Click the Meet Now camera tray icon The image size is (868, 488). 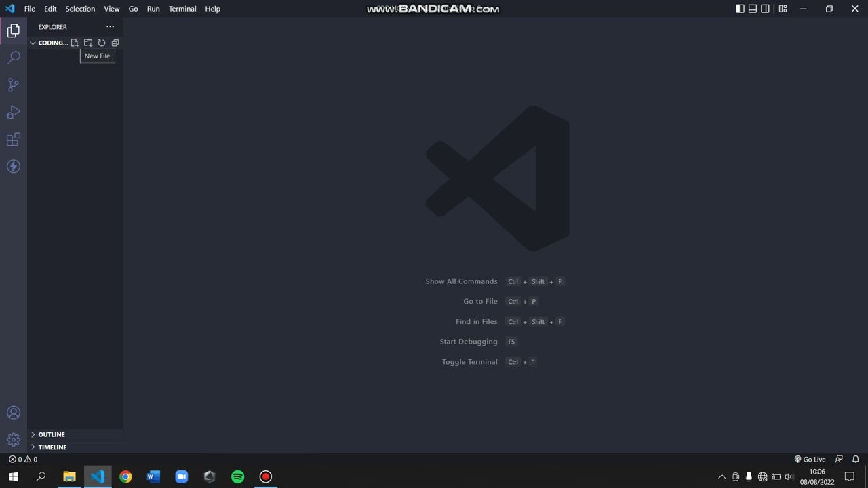click(x=736, y=476)
